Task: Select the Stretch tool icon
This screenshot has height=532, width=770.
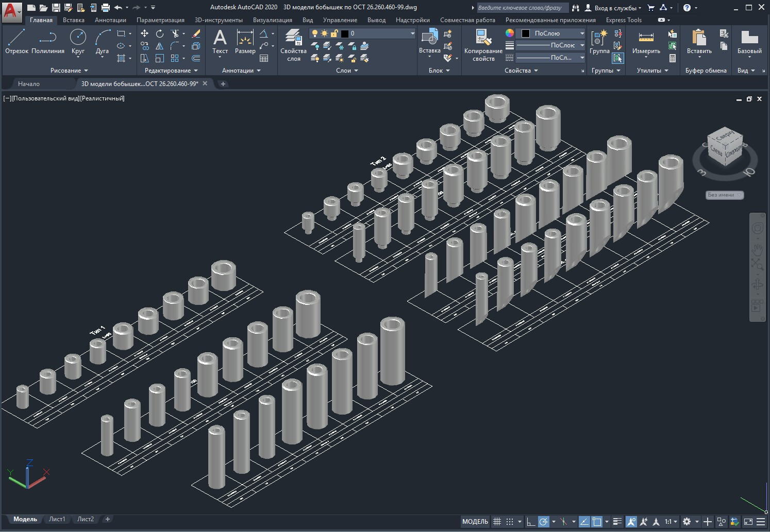Action: (x=145, y=58)
